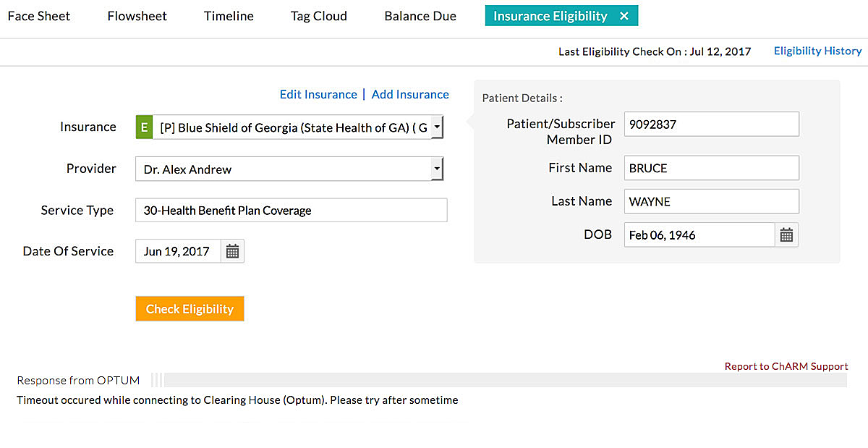Open the Date Of Service calendar picker

coord(232,250)
